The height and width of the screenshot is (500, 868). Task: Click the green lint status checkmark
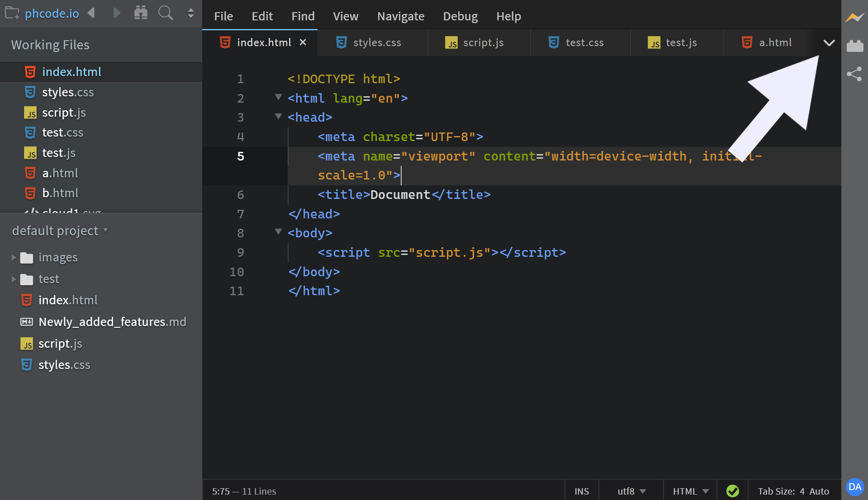tap(733, 491)
